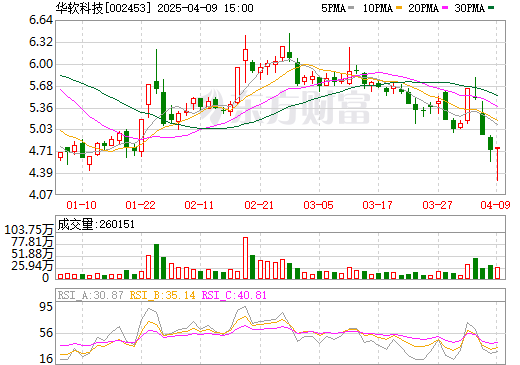Click the 03-17 date label
The height and width of the screenshot is (365, 520).
point(377,205)
